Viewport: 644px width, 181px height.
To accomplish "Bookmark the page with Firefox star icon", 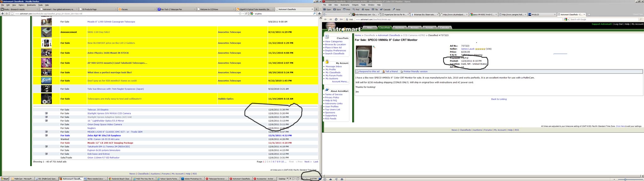I will pos(240,14).
